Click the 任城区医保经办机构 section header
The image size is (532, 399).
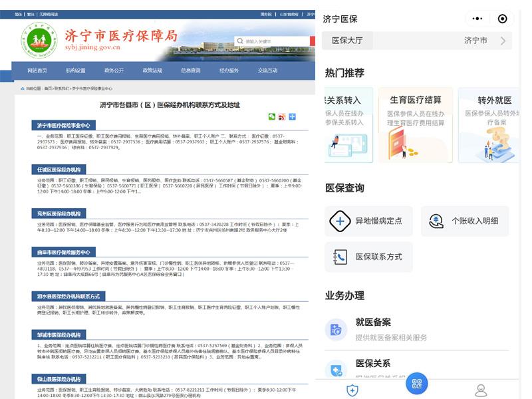[59, 170]
